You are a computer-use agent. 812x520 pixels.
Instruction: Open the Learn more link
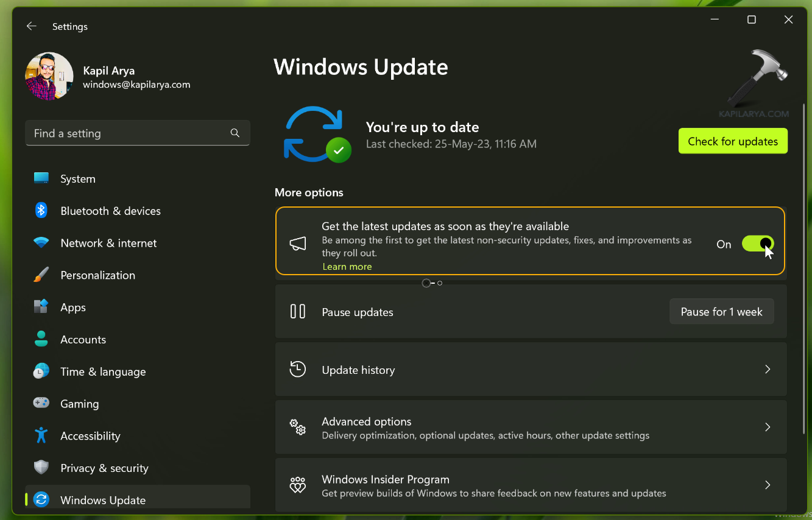(347, 267)
